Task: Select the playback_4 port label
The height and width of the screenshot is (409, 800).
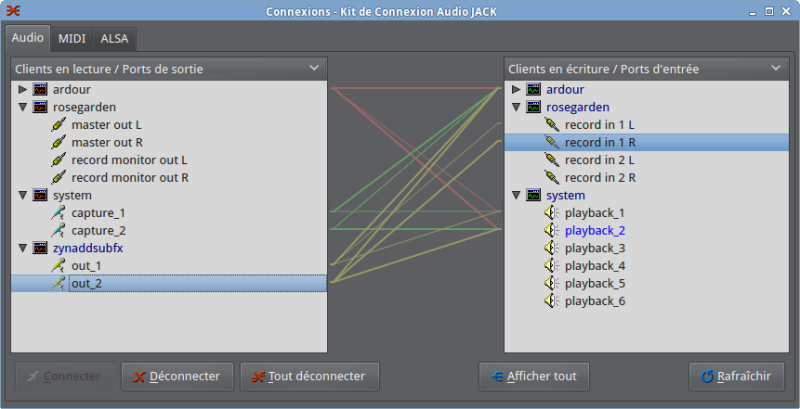Action: click(595, 266)
